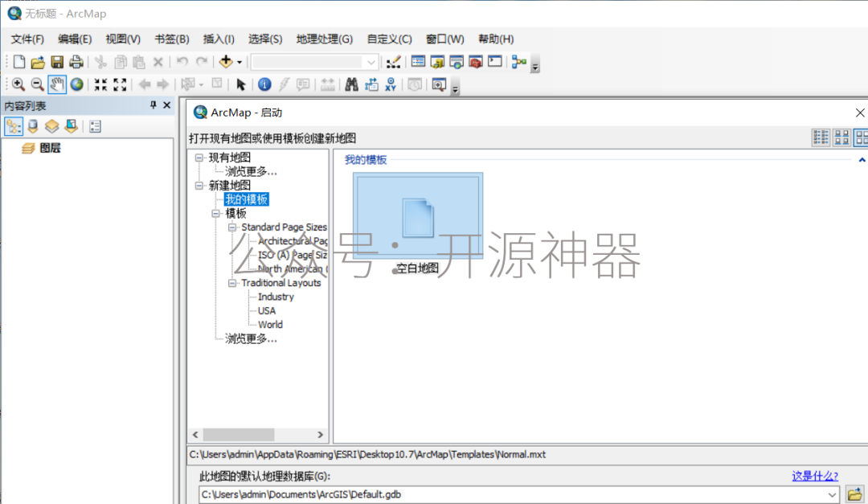Open the 自定义(C) menu

tap(389, 39)
